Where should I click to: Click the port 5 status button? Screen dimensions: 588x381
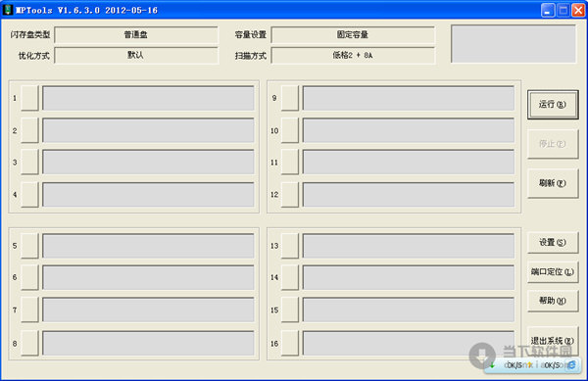click(29, 246)
